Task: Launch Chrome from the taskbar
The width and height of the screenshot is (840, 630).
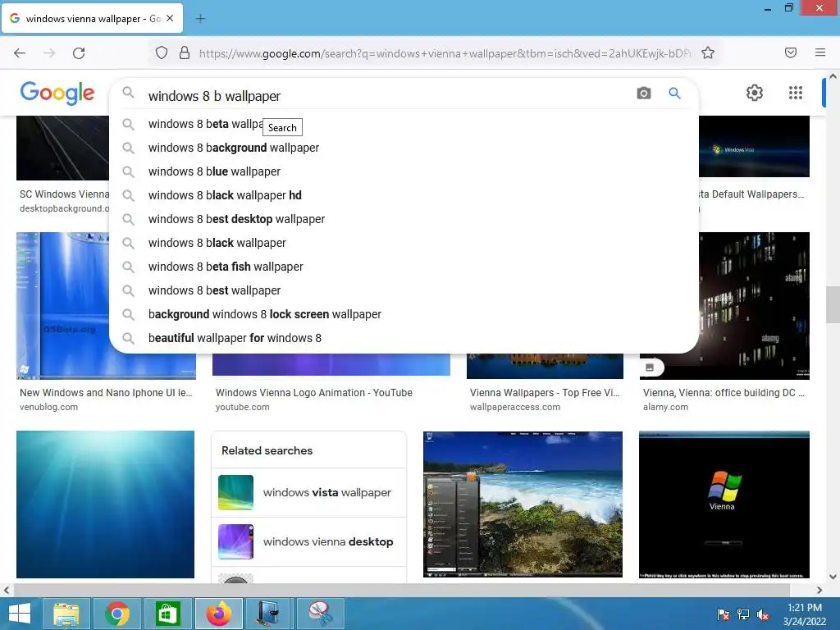Action: (116, 614)
